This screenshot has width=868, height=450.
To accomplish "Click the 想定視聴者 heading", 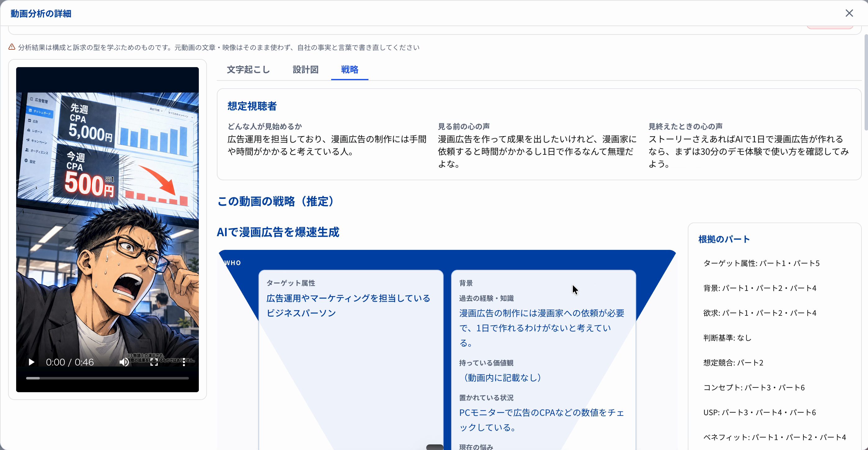I will point(252,106).
